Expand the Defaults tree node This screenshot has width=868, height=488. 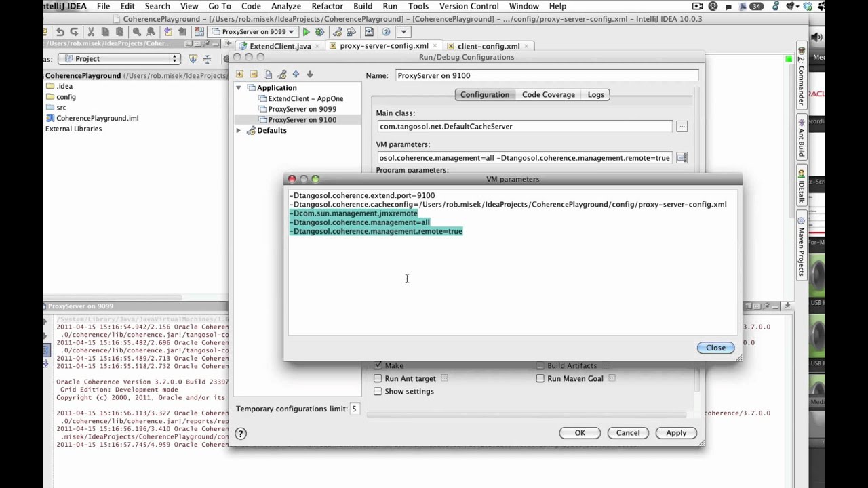pos(239,131)
